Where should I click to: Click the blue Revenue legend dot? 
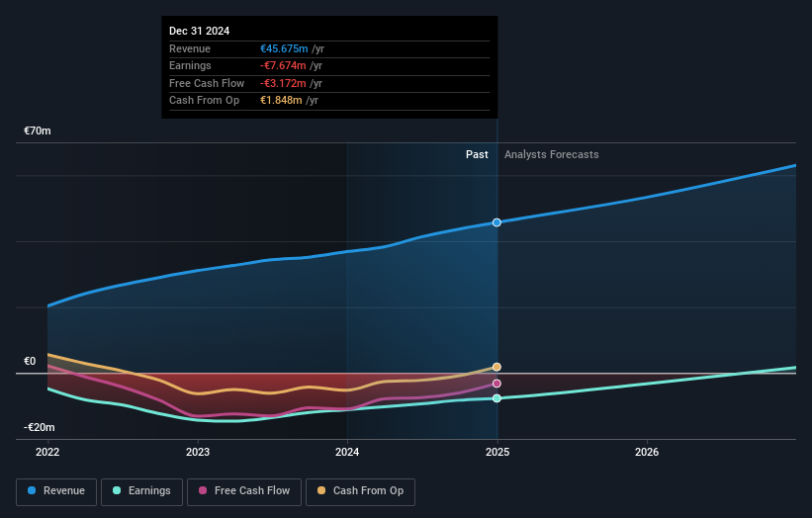pyautogui.click(x=32, y=490)
